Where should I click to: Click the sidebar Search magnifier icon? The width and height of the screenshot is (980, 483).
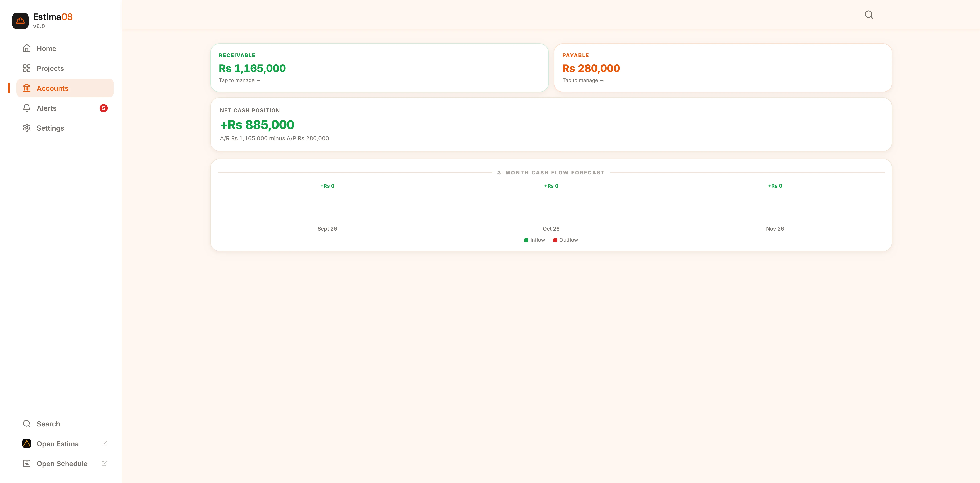tap(27, 424)
